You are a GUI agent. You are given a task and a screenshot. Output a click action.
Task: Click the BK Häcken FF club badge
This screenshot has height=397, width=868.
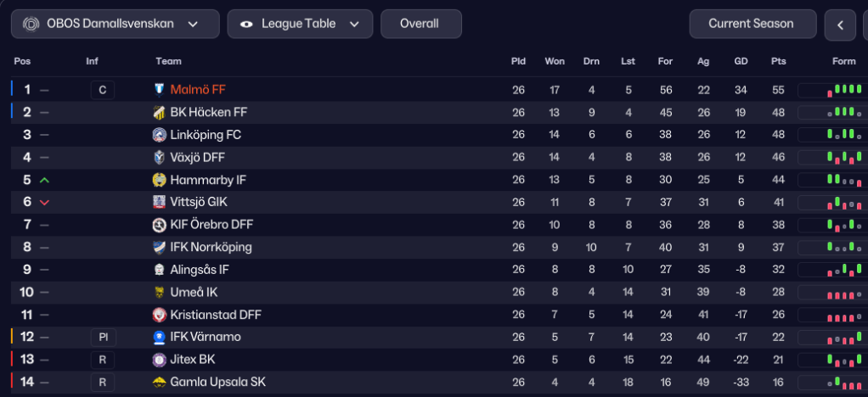pos(159,112)
